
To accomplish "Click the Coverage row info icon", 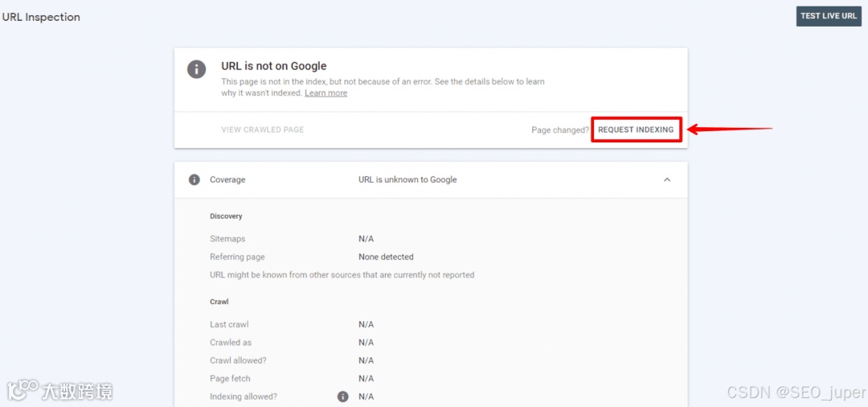I will 194,179.
